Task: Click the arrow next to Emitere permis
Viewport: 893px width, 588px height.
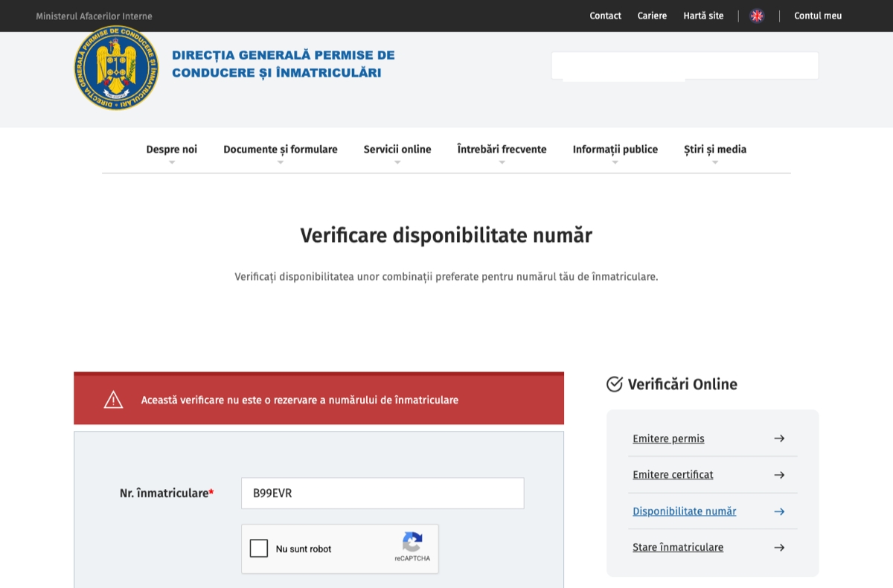Action: click(778, 438)
